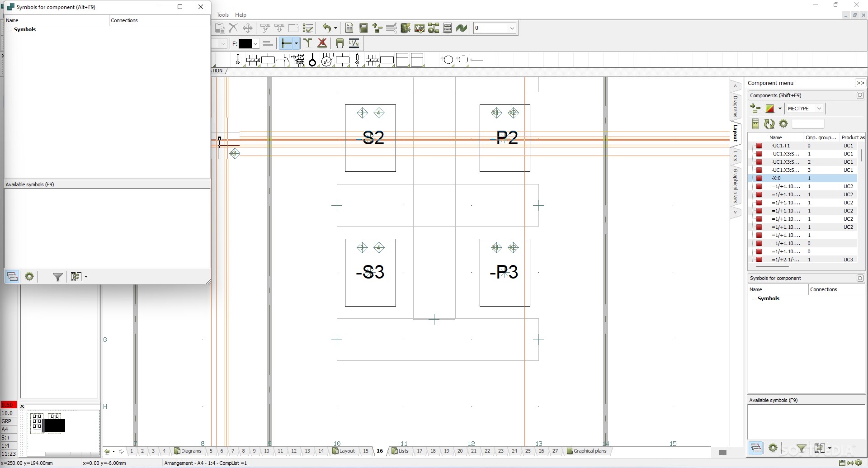This screenshot has width=868, height=468.
Task: Toggle the window list icon in docked Available symbols
Action: (x=756, y=448)
